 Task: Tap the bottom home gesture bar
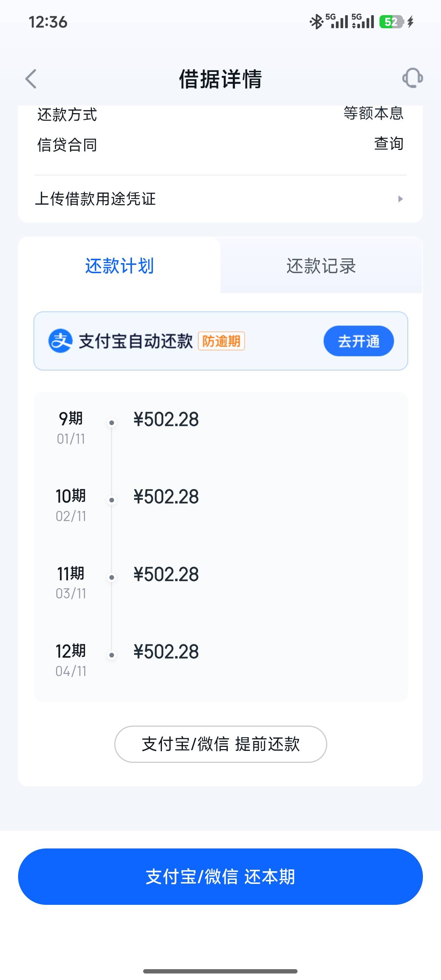tap(220, 971)
